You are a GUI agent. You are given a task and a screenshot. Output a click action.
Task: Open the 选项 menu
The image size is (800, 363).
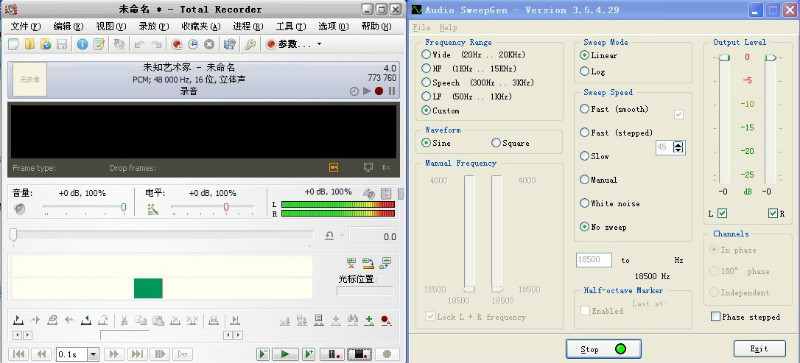[x=334, y=26]
